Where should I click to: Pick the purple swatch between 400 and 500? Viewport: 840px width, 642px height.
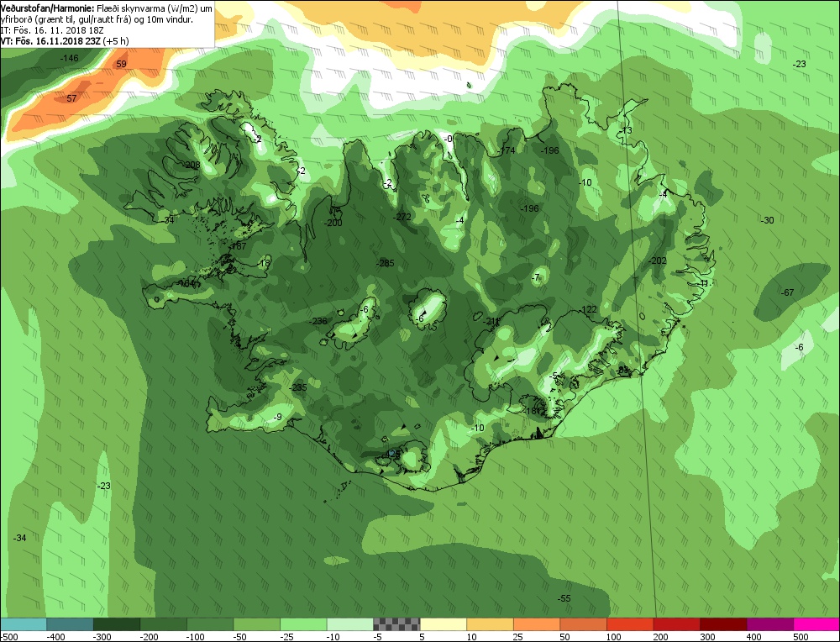click(x=769, y=624)
